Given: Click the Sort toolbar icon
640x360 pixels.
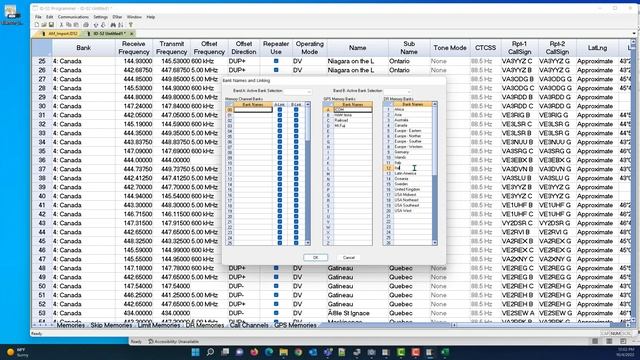Looking at the screenshot, I should coord(121,25).
